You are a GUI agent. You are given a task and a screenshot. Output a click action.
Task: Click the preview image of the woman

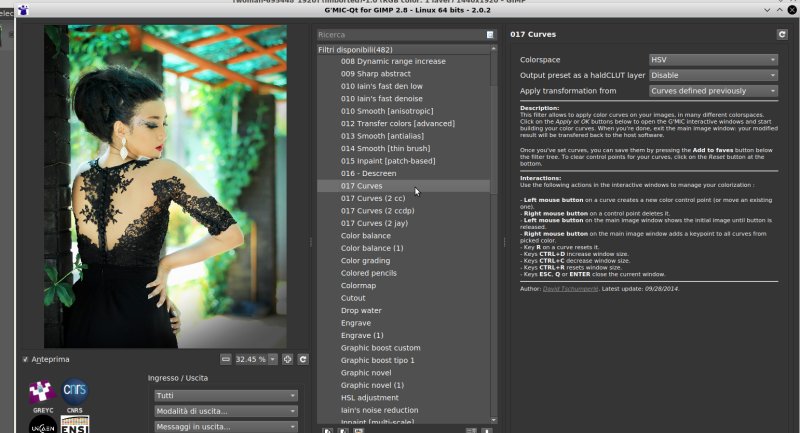pyautogui.click(x=165, y=187)
